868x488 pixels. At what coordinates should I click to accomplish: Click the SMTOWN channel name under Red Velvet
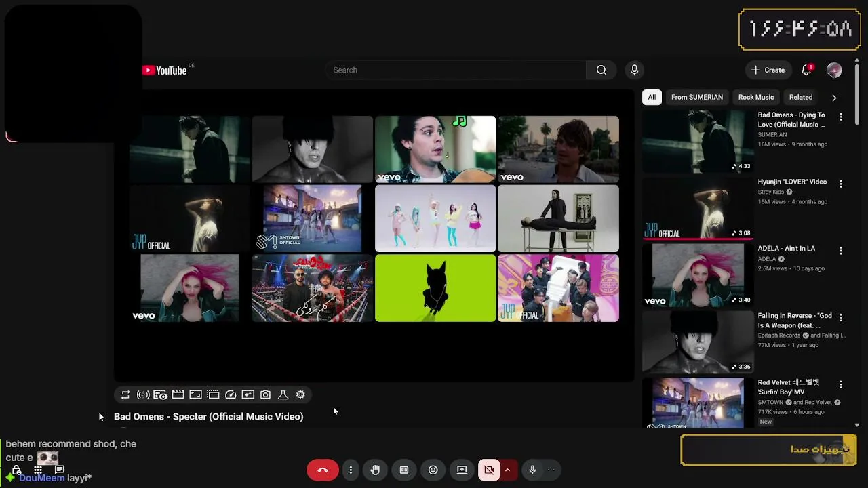[x=772, y=403]
